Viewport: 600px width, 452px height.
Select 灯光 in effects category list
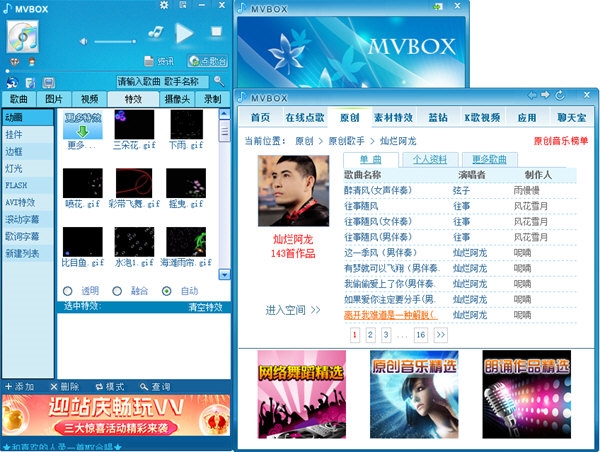[x=28, y=168]
